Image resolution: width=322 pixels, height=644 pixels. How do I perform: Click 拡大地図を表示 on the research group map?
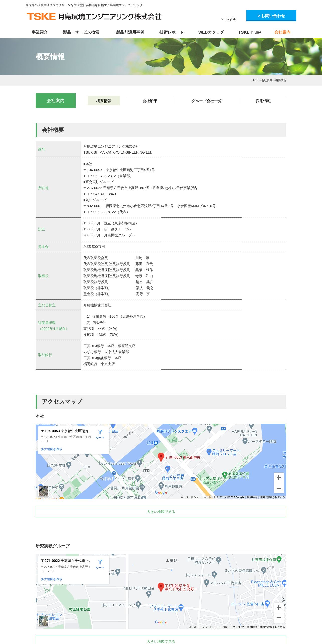[52, 579]
